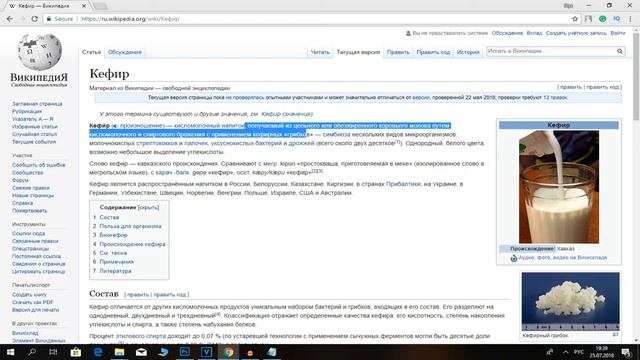This screenshot has height=360, width=640.
Task: Click the Wikimedia Commons icon in the infobox
Action: tap(514, 258)
